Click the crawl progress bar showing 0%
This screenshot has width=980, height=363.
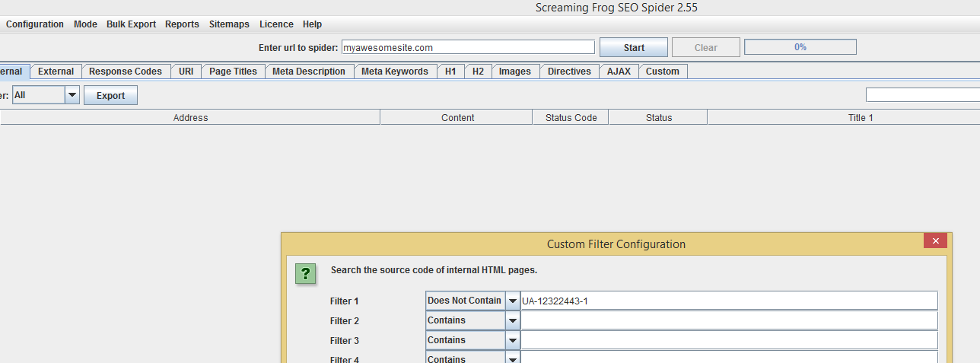[x=800, y=47]
